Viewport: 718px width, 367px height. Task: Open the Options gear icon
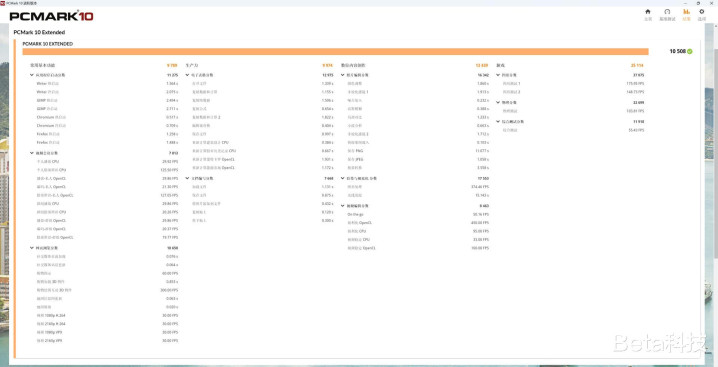point(702,12)
